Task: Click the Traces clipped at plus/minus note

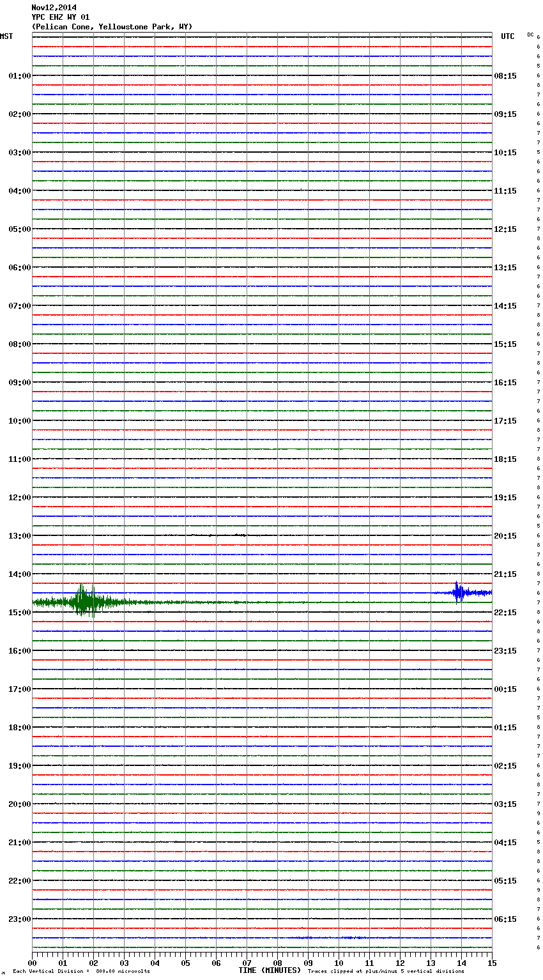Action: pos(386,971)
